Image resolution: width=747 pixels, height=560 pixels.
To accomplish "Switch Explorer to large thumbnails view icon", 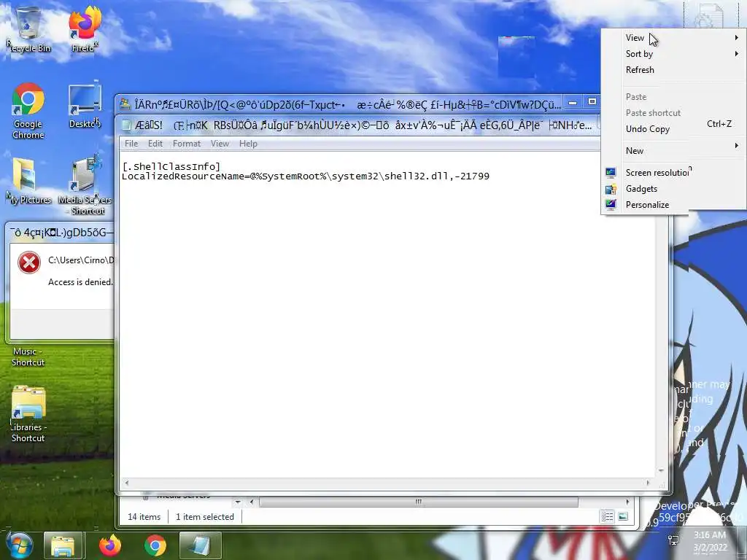I will [623, 517].
